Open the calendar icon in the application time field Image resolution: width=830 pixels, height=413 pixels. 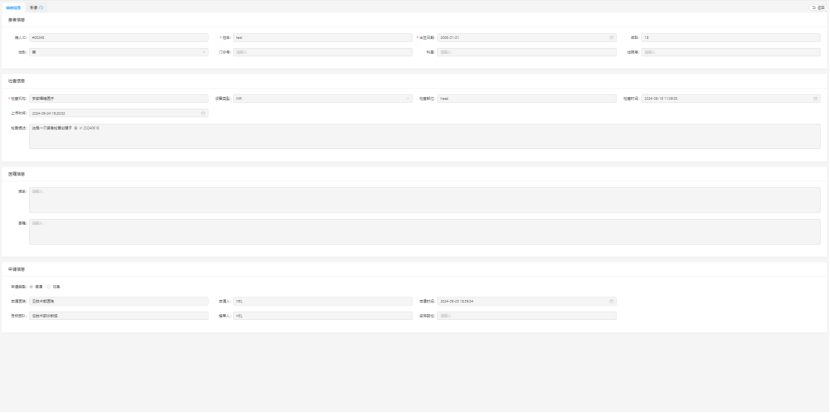click(611, 300)
